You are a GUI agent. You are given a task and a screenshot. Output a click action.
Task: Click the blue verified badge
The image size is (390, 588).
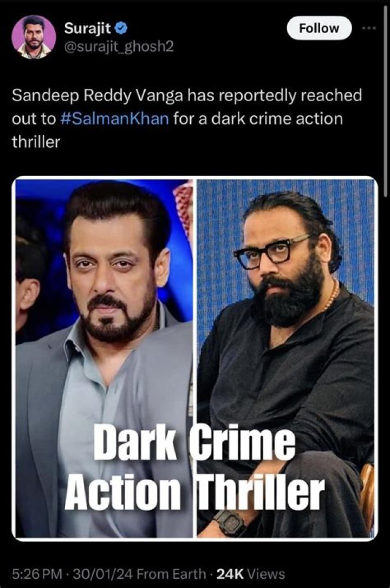tap(122, 28)
